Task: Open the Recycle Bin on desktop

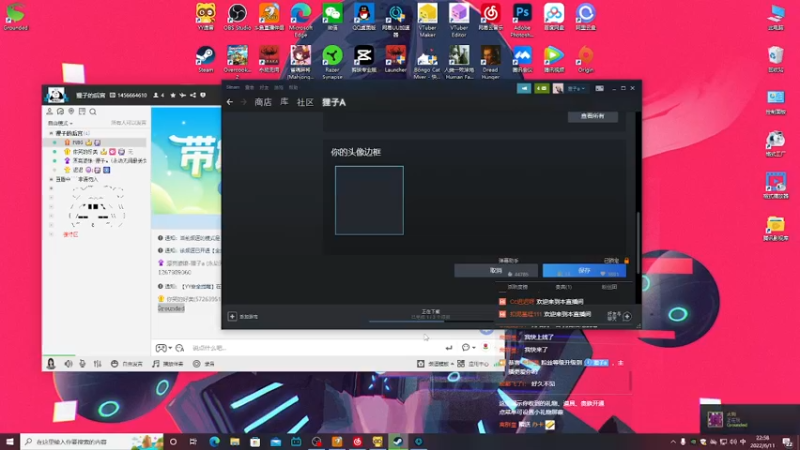Action: point(776,59)
